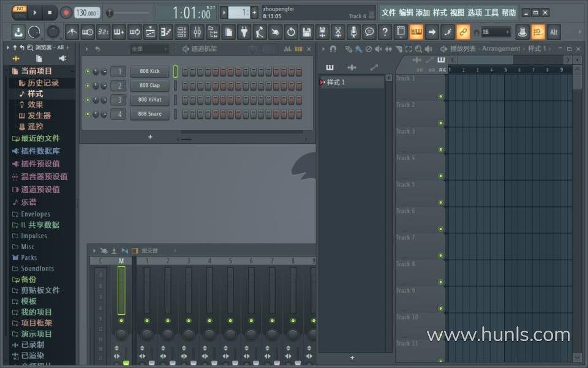Select the zoom magnifier tool in playlist
588x368 pixels.
pos(418,49)
